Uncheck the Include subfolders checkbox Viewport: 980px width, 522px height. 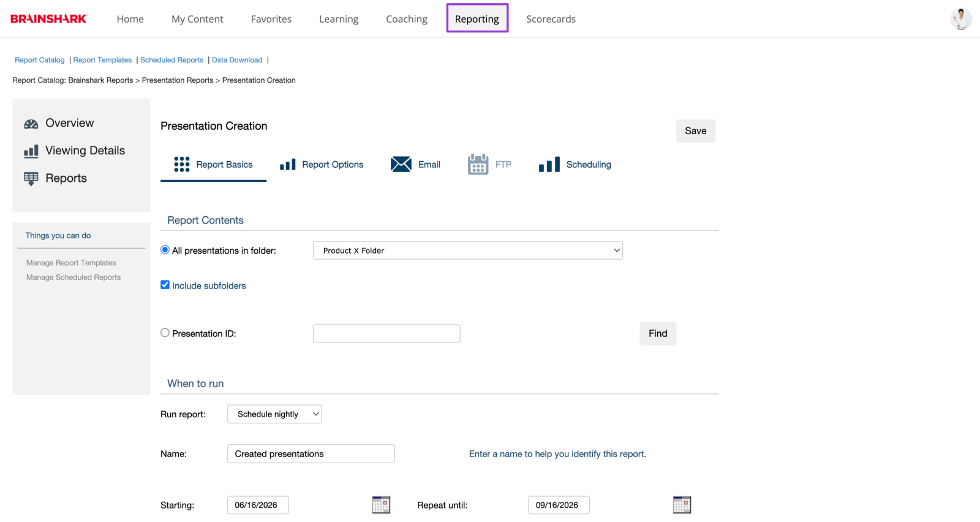[x=165, y=285]
